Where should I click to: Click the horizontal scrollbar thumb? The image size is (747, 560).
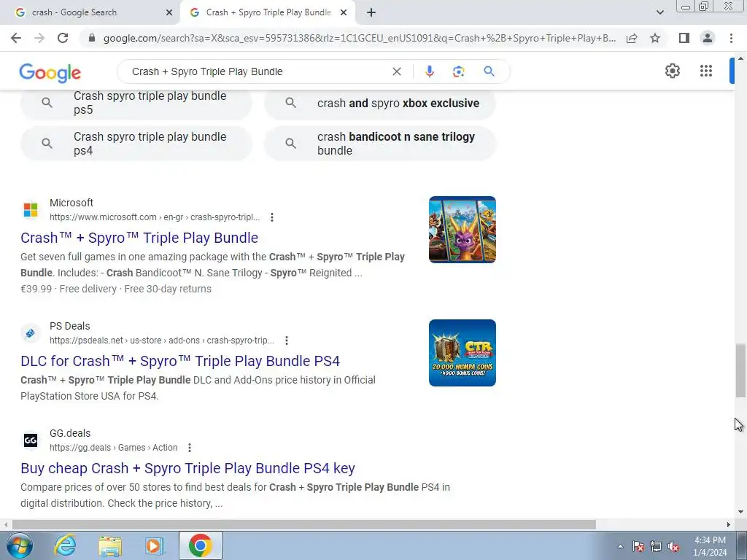pos(304,524)
